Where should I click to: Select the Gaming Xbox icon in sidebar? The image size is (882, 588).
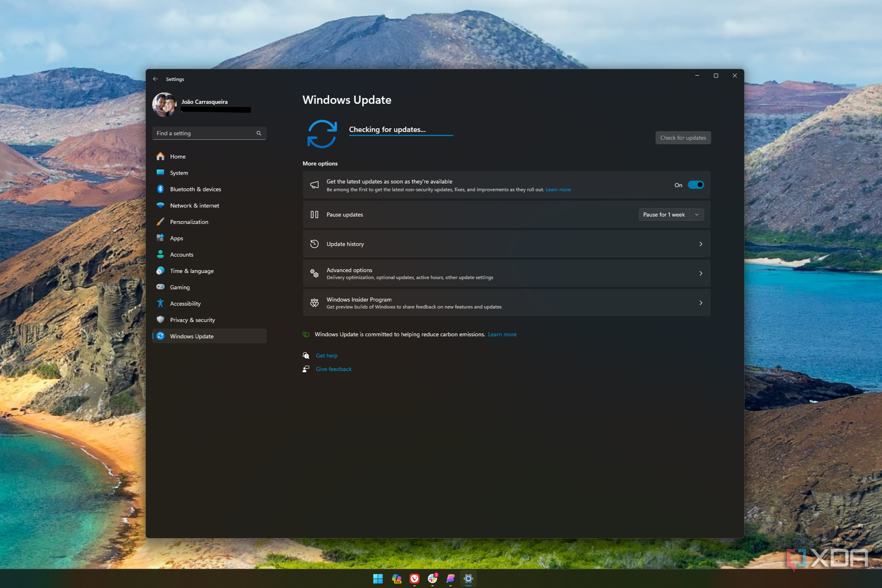pos(161,287)
